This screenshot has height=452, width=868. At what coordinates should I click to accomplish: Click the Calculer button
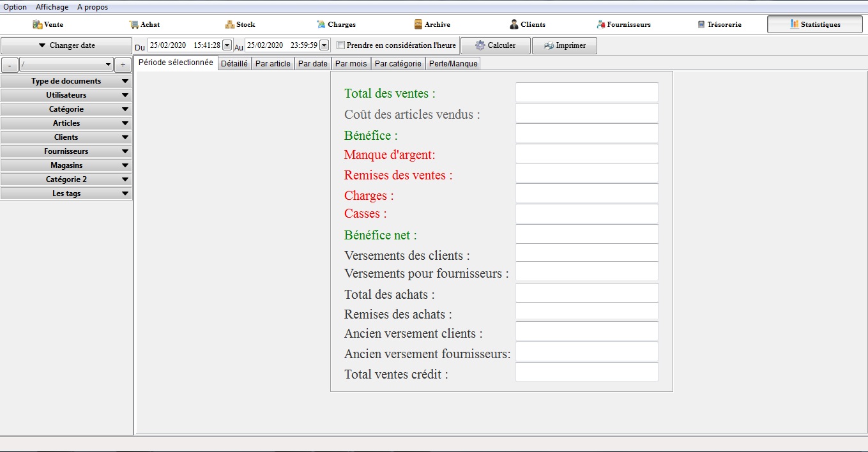(x=496, y=45)
